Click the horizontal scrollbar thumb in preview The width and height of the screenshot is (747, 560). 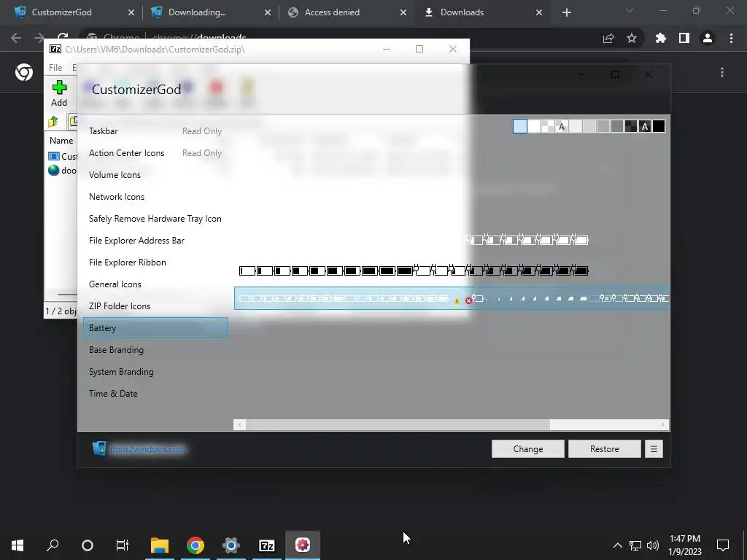coord(398,424)
